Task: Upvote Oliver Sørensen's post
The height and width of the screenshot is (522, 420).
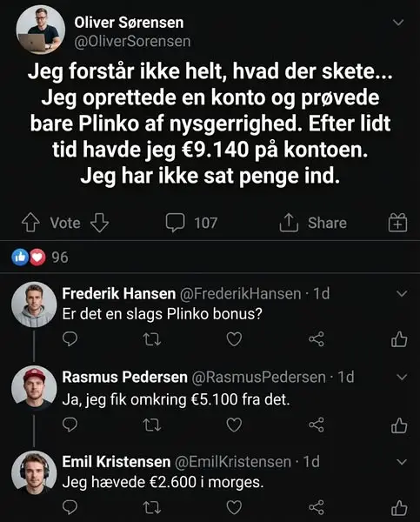Action: pos(30,223)
